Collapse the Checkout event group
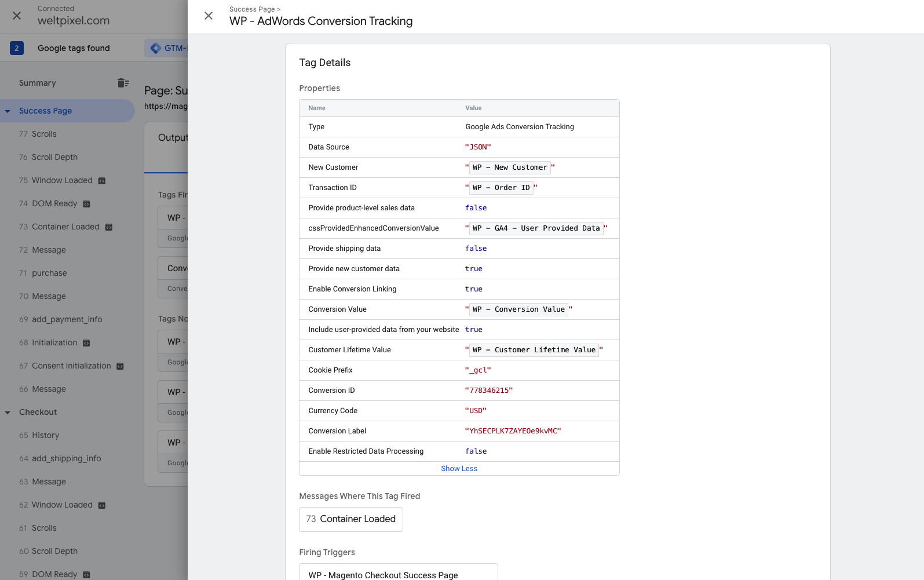 tap(8, 413)
